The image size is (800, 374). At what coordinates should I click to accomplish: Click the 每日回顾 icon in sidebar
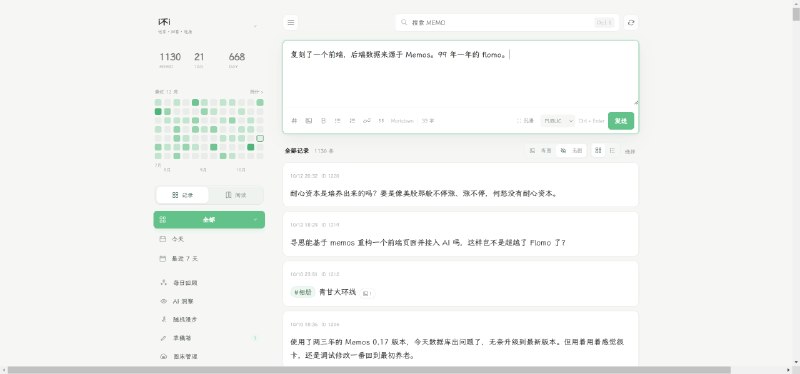(163, 283)
